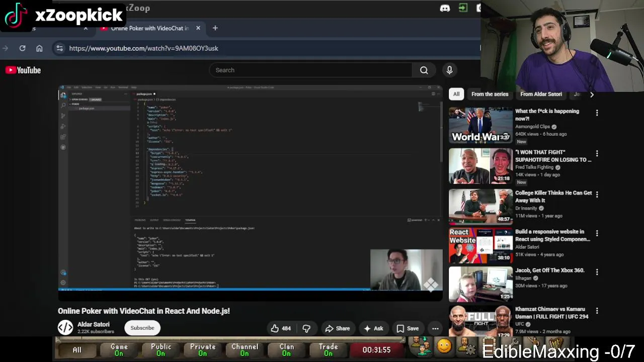Viewport: 644px width, 362px height.
Task: Show more filter chips with right chevron
Action: pyautogui.click(x=592, y=94)
